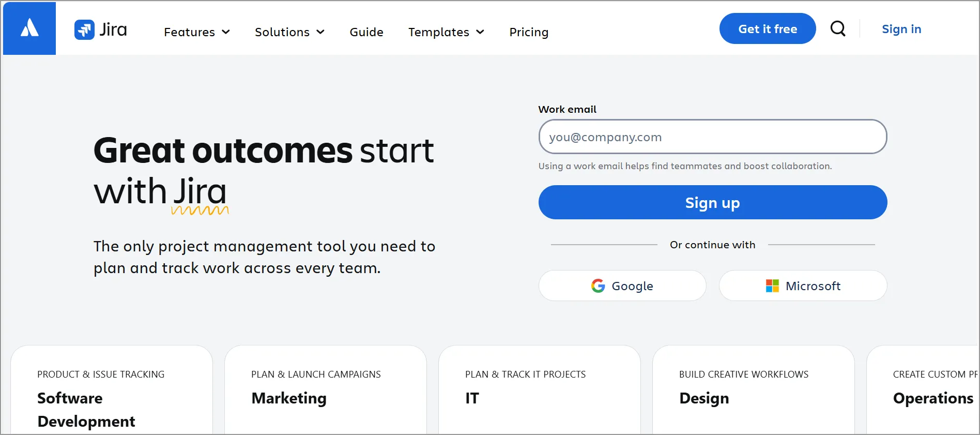
Task: Continue with Google account
Action: point(622,286)
